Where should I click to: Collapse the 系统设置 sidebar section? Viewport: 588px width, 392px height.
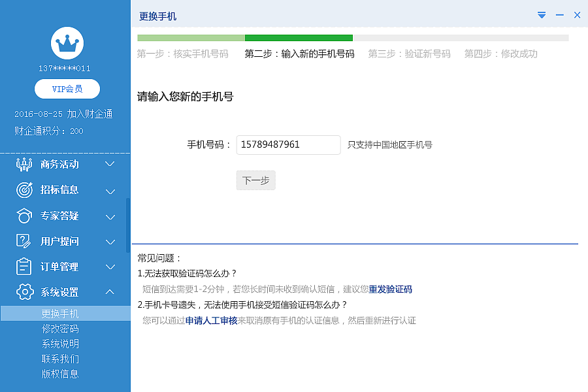(110, 292)
